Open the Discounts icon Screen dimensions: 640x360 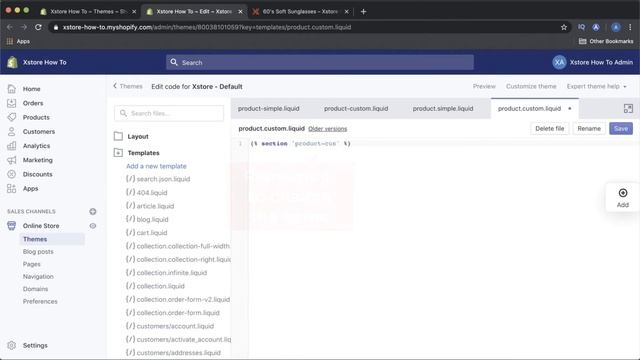(x=11, y=174)
